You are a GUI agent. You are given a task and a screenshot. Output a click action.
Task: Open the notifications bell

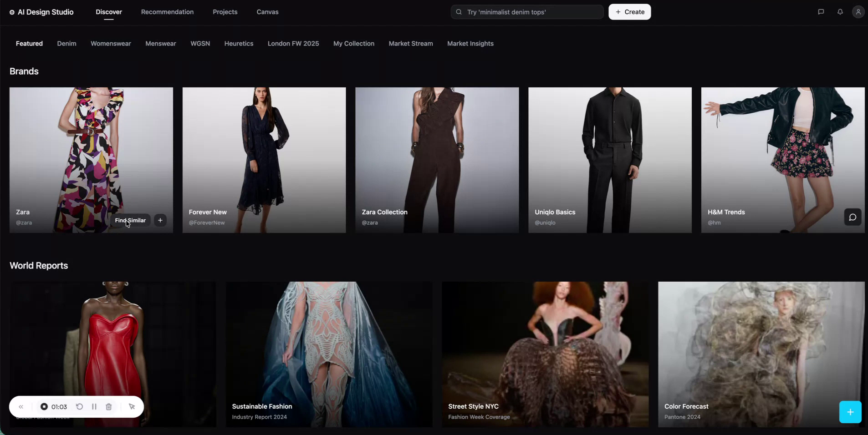840,12
